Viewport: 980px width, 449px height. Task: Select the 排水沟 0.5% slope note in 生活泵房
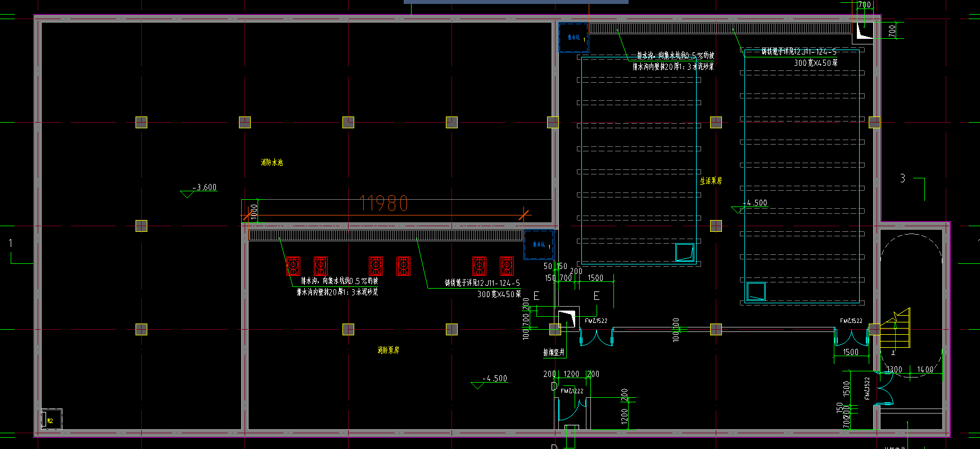(675, 55)
